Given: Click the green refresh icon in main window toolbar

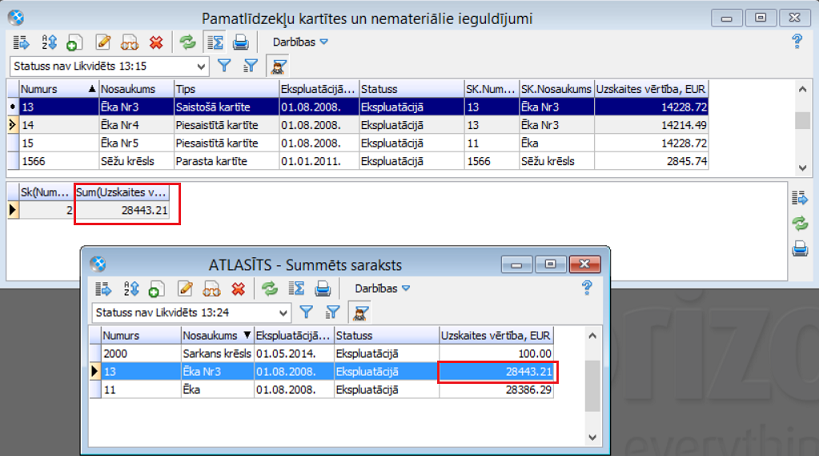Looking at the screenshot, I should coord(188,42).
